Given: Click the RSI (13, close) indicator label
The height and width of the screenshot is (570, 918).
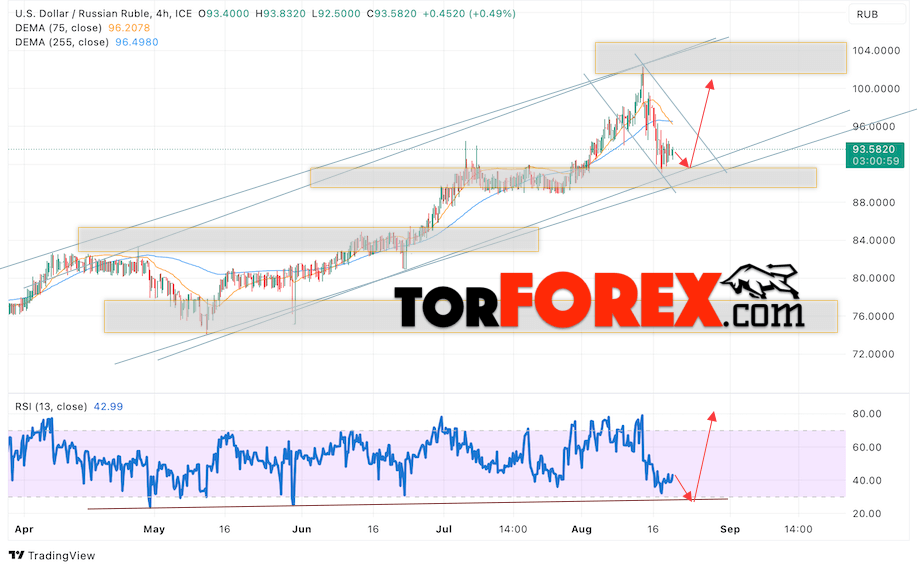Looking at the screenshot, I should pyautogui.click(x=51, y=406).
